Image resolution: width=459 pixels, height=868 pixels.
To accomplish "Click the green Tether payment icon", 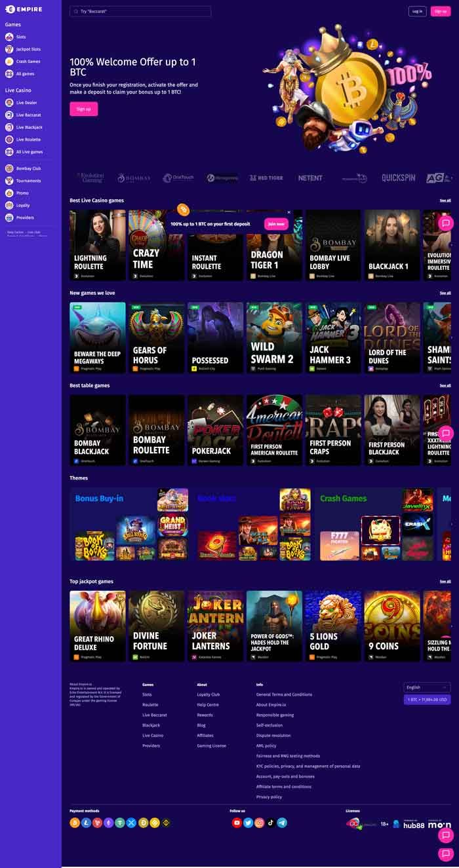I will (x=120, y=823).
